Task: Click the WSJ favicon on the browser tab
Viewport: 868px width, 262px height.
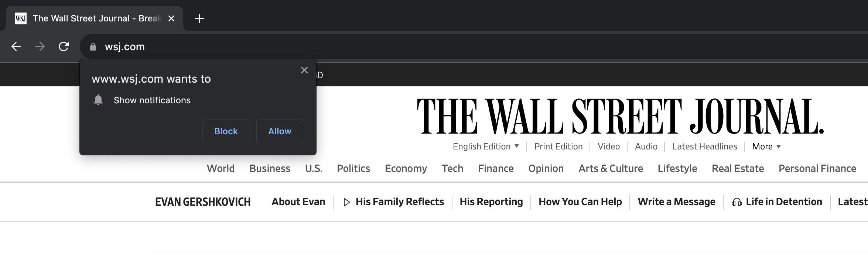Action: point(21,18)
